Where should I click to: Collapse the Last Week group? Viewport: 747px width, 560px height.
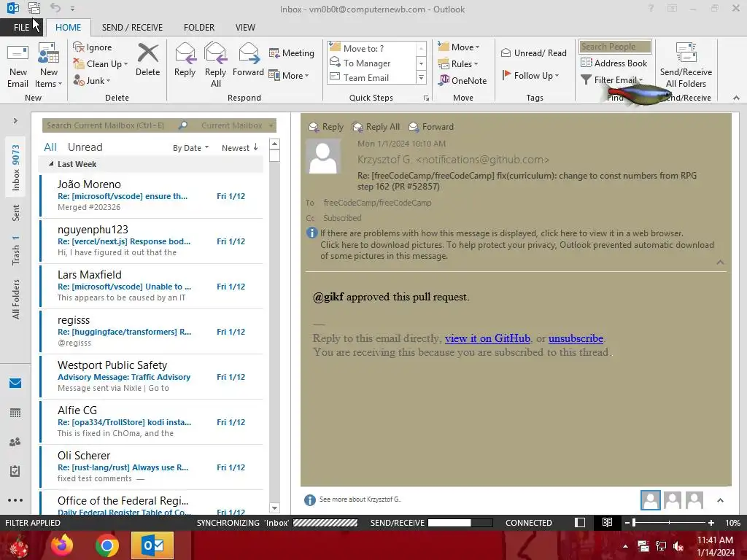(x=52, y=164)
